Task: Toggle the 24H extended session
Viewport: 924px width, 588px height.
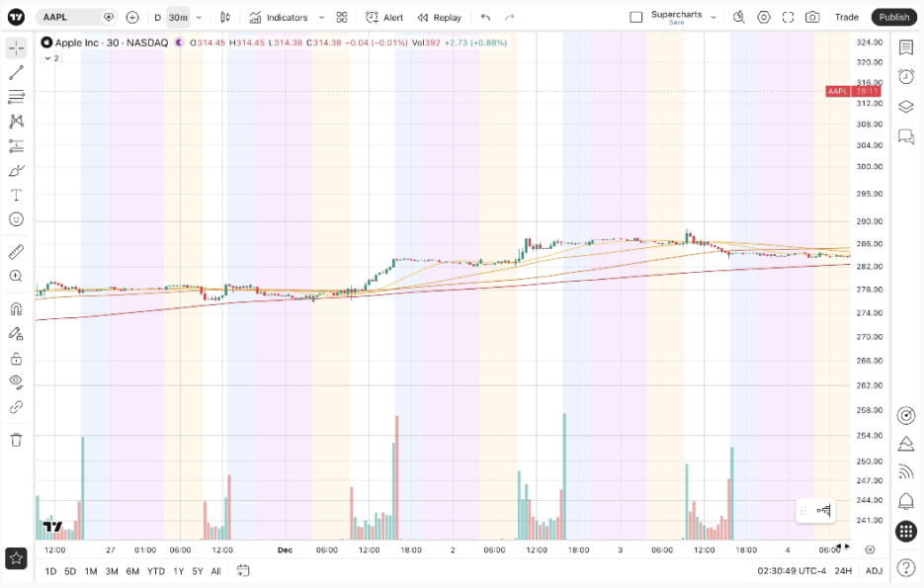Action: (x=843, y=571)
